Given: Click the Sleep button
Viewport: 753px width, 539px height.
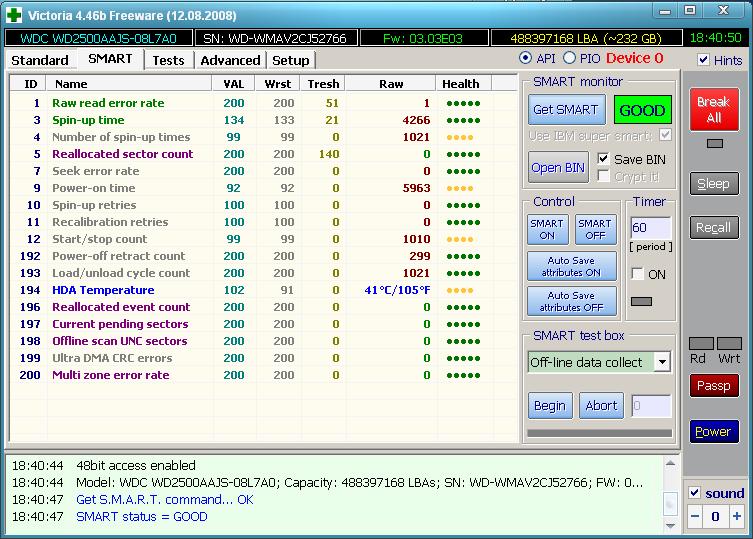Looking at the screenshot, I should pos(714,184).
